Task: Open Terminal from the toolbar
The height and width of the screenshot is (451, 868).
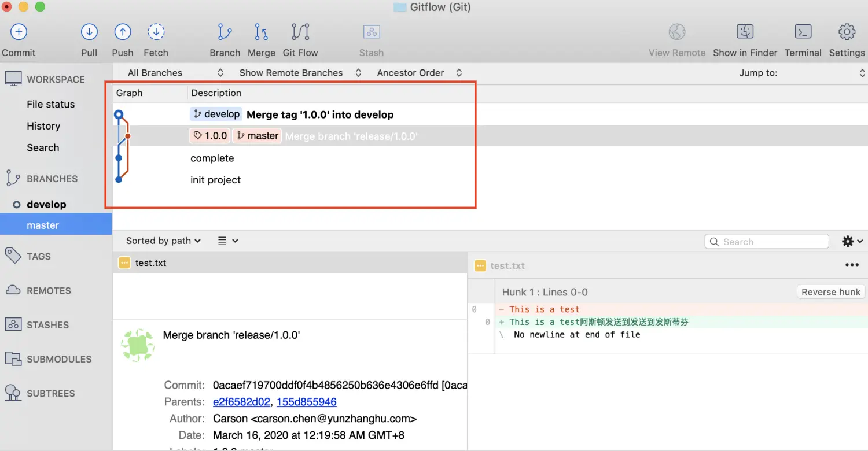Action: coord(803,32)
